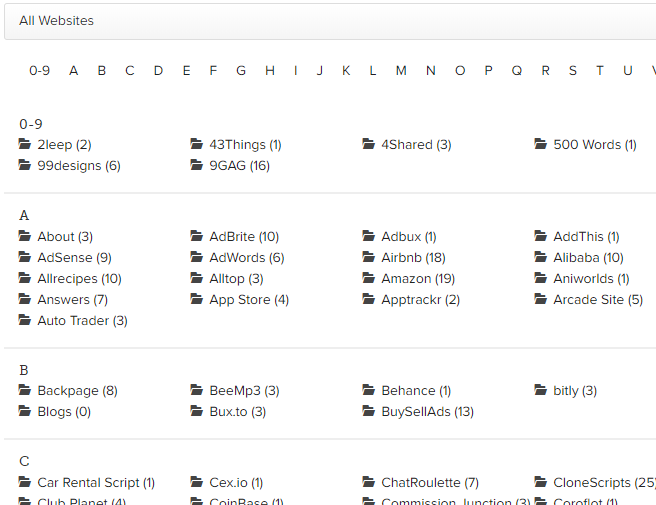This screenshot has height=505, width=656.
Task: Jump to letter R in index bar
Action: coord(546,71)
